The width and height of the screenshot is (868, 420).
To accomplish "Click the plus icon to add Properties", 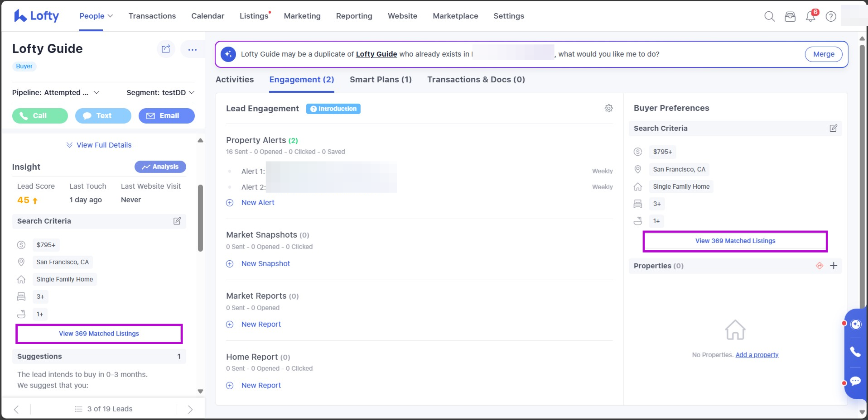I will coord(834,266).
